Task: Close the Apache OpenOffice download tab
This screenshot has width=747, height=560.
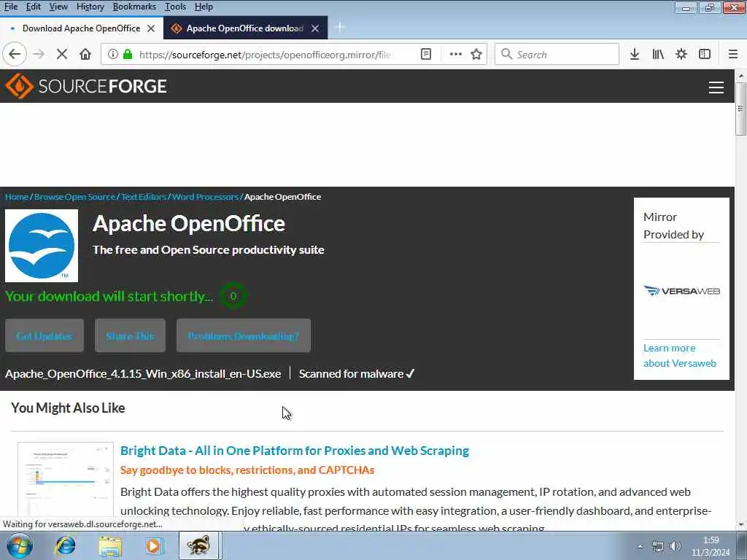Action: coord(315,28)
